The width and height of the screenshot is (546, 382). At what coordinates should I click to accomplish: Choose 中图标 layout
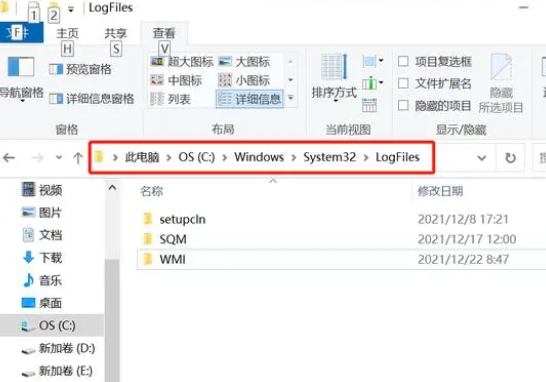(176, 80)
